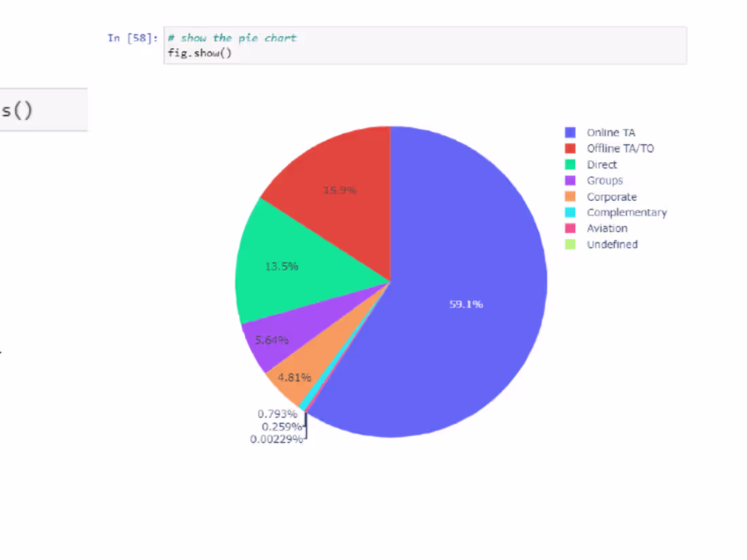
Task: Click the red 15.9% Offline TA/TO slice
Action: click(x=340, y=190)
